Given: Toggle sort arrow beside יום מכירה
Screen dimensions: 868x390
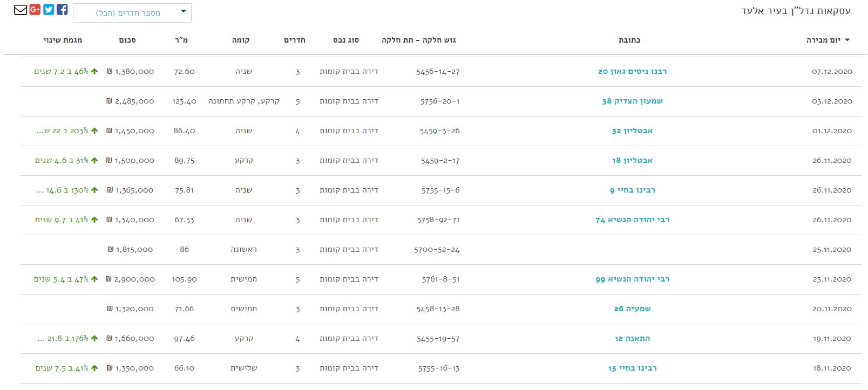Looking at the screenshot, I should [x=847, y=40].
